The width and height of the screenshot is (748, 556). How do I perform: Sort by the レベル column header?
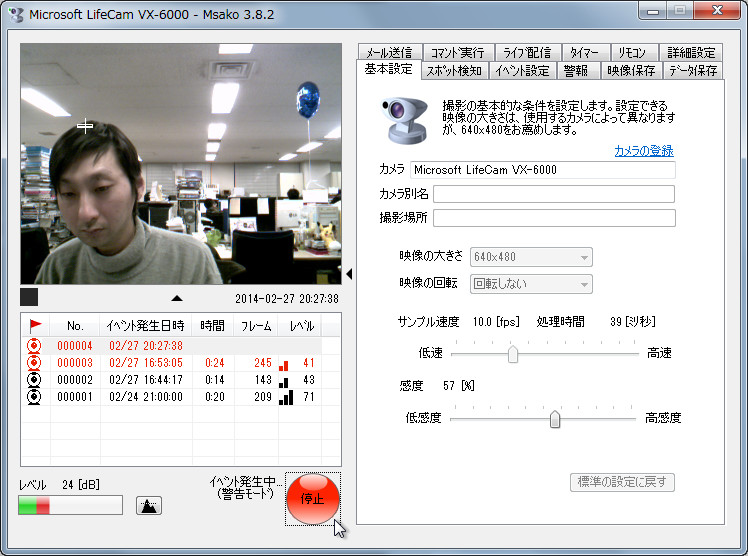[x=302, y=326]
